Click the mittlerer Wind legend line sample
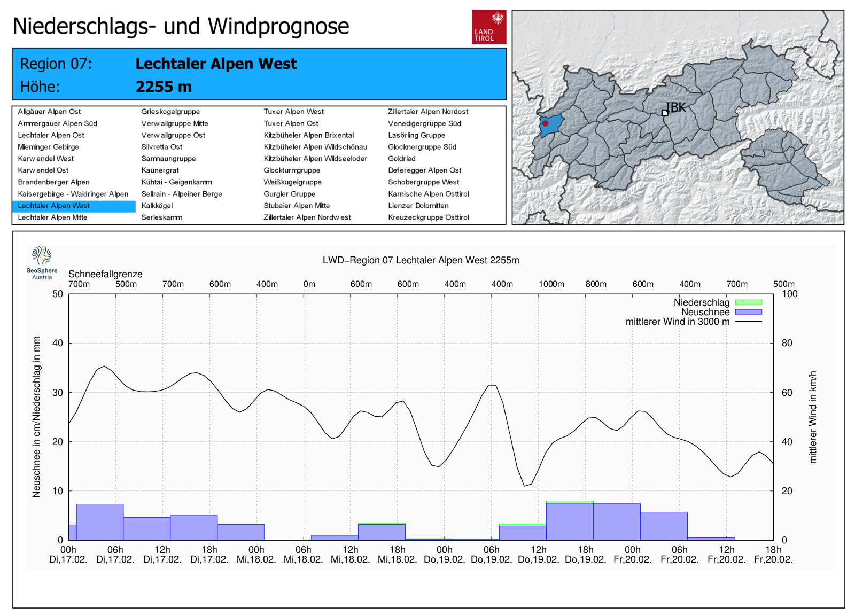This screenshot has height=616, width=855. [748, 322]
